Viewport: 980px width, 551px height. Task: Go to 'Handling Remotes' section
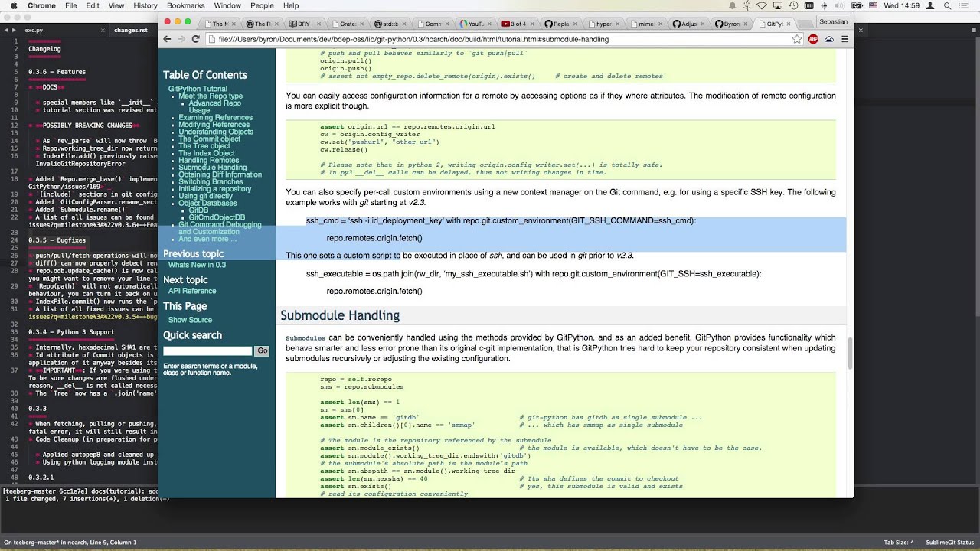click(209, 161)
